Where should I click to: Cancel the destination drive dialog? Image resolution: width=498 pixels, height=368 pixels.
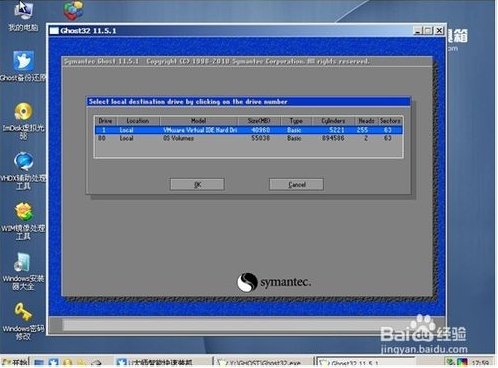(296, 184)
